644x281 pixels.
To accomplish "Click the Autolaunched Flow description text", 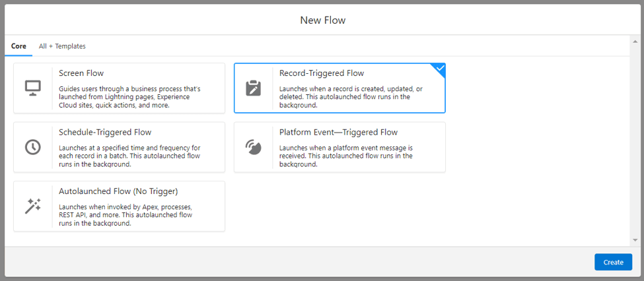I will point(125,215).
